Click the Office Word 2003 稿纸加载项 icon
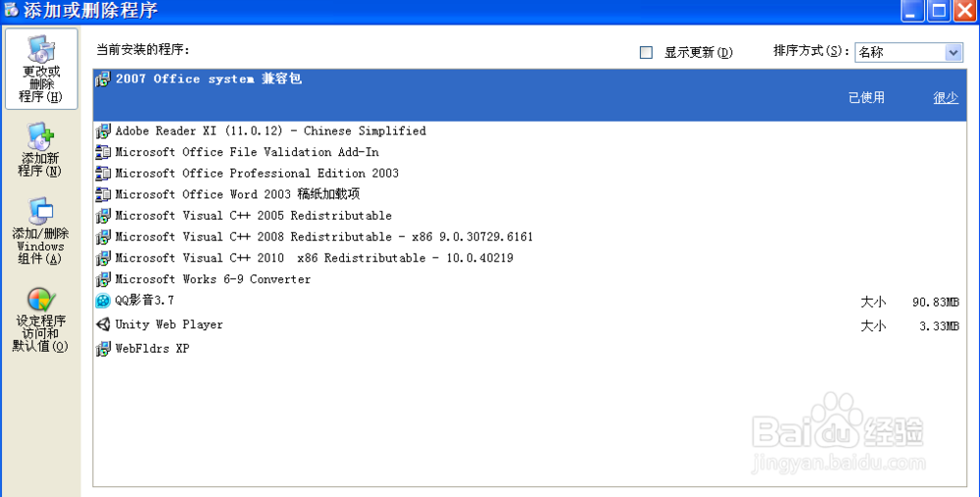980x497 pixels. 103,195
